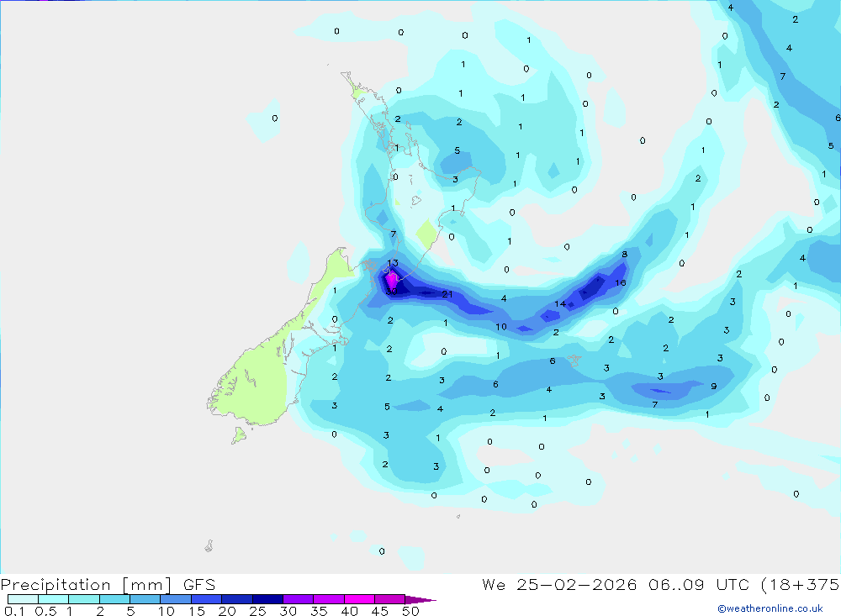The image size is (841, 616).
Task: Select the 2–5 mm legend color swatch
Action: (x=114, y=599)
